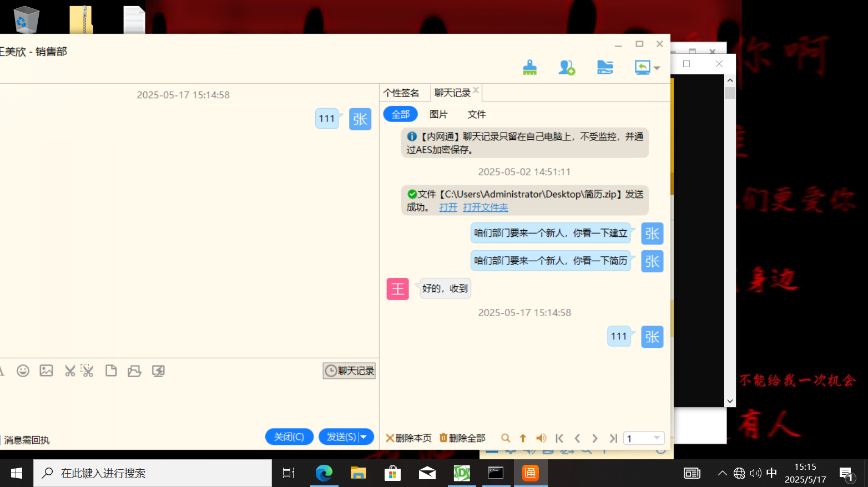Image resolution: width=868 pixels, height=487 pixels.
Task: Click the search chat history magnifier
Action: pyautogui.click(x=505, y=438)
